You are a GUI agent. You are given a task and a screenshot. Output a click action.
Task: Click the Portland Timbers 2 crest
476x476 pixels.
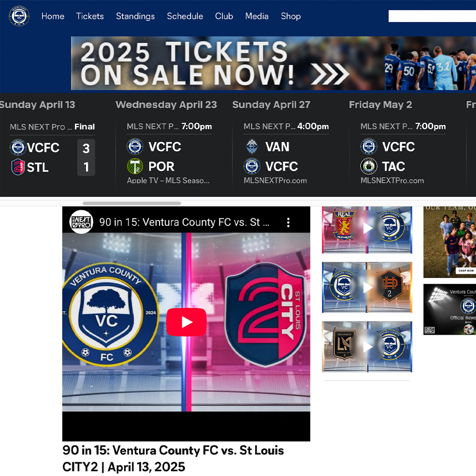coord(135,166)
